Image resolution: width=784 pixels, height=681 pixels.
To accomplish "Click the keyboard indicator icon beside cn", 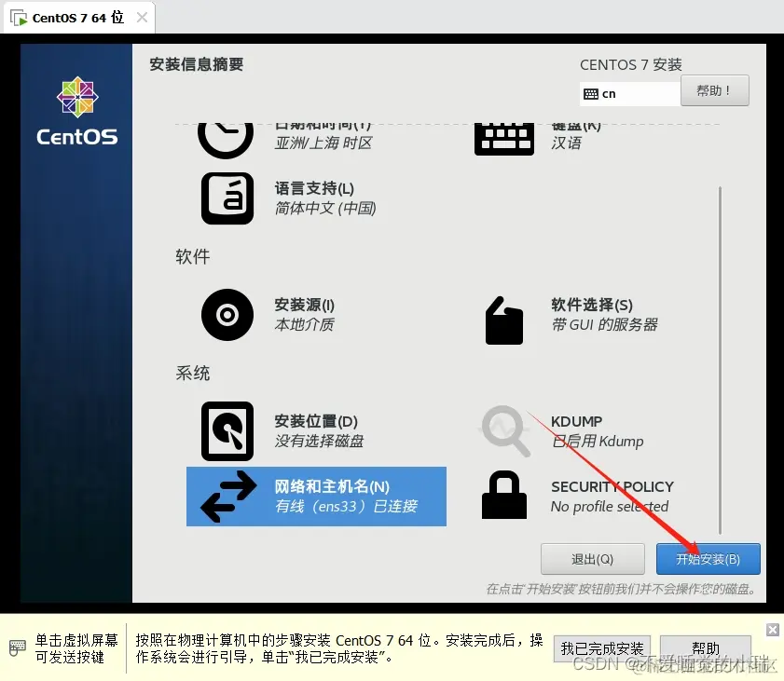I will [590, 94].
